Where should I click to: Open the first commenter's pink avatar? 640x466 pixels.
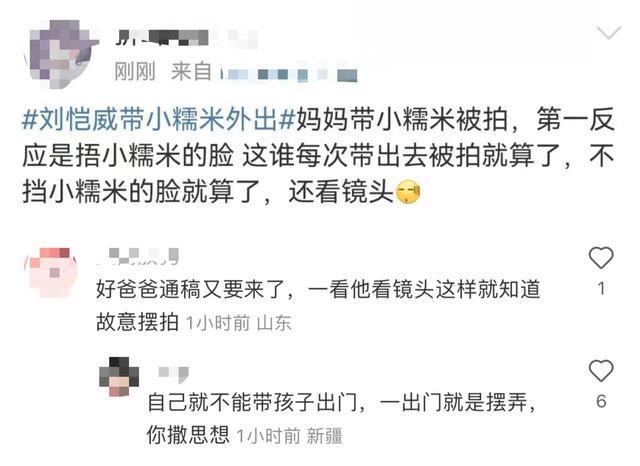click(52, 272)
